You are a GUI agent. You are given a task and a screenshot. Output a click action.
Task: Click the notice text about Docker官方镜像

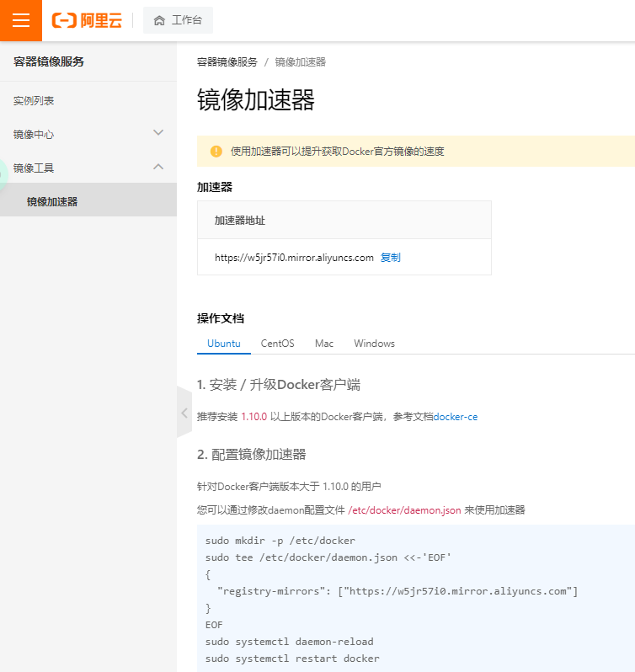(337, 152)
